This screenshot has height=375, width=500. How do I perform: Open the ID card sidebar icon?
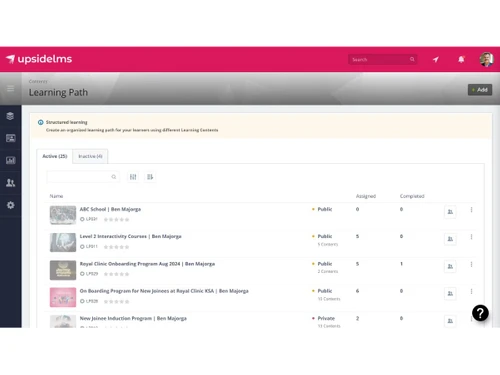10,138
